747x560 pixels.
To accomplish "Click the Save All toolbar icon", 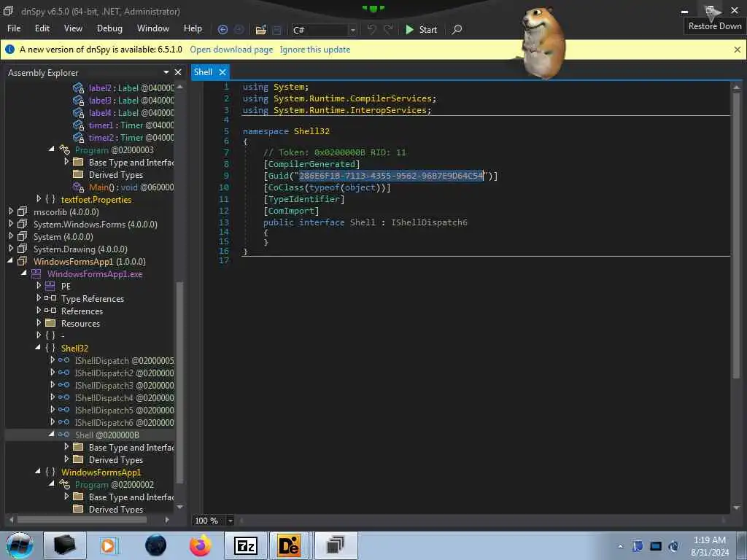I will (x=276, y=29).
